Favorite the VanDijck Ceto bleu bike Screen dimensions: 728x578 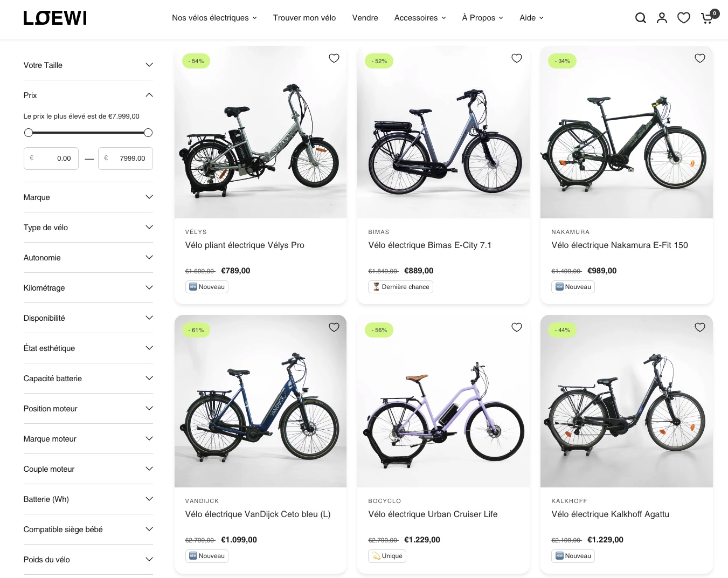click(334, 327)
